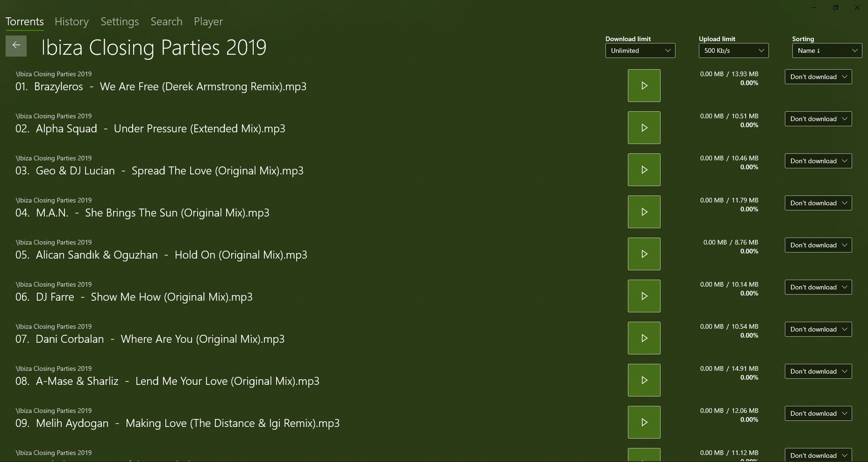Select file name 05. Alican Sandık & Oguzhan
Screen dimensions: 868x462
coord(161,255)
